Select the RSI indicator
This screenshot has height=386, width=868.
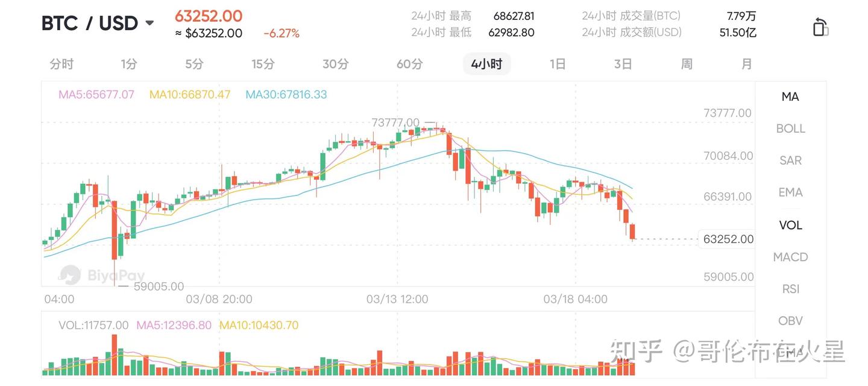click(790, 288)
